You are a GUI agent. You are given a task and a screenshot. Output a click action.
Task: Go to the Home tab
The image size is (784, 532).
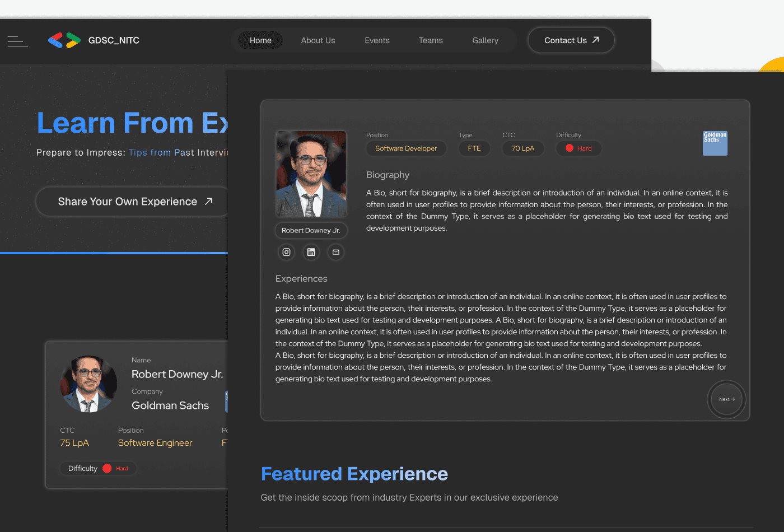tap(260, 40)
